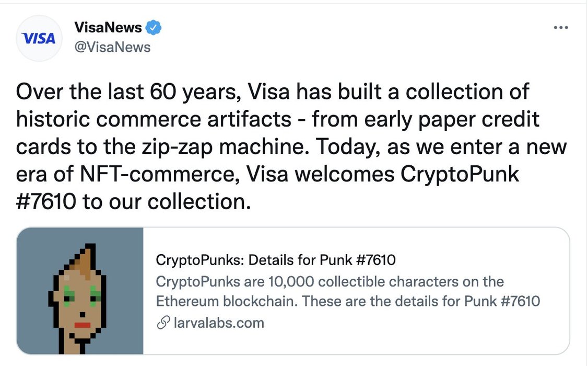This screenshot has width=588, height=366.
Task: Click the 'NFT-commerce' phrase in the tweet
Action: tap(160, 174)
